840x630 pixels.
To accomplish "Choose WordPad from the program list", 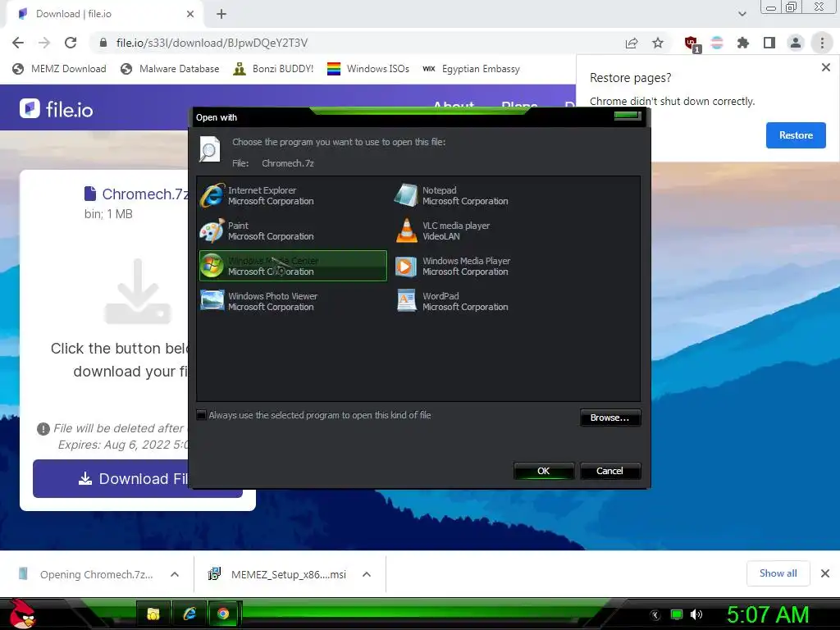I will click(x=487, y=301).
